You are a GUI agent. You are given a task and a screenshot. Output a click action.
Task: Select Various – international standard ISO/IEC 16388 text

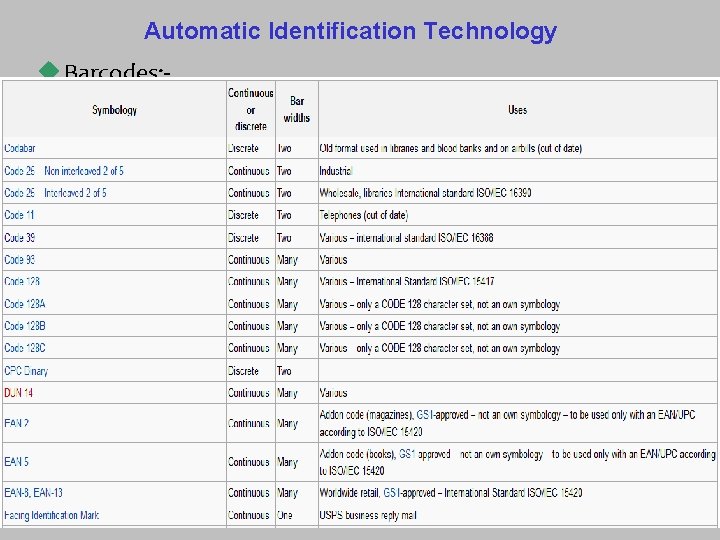coord(406,237)
